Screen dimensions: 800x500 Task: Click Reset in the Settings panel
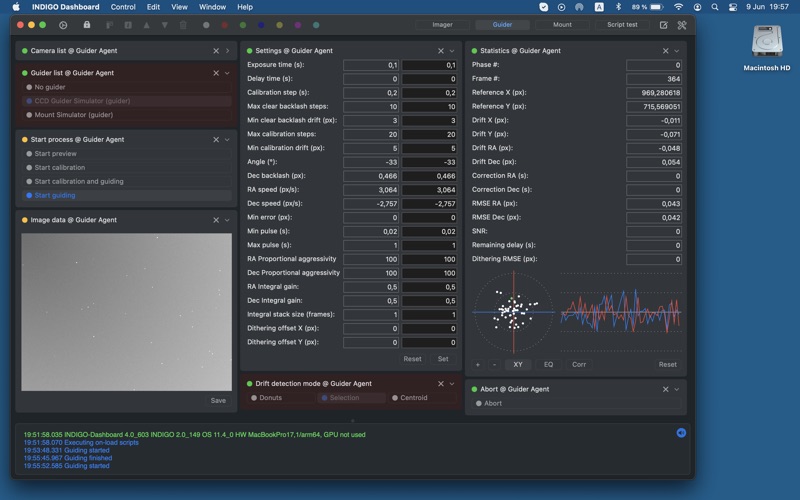412,359
